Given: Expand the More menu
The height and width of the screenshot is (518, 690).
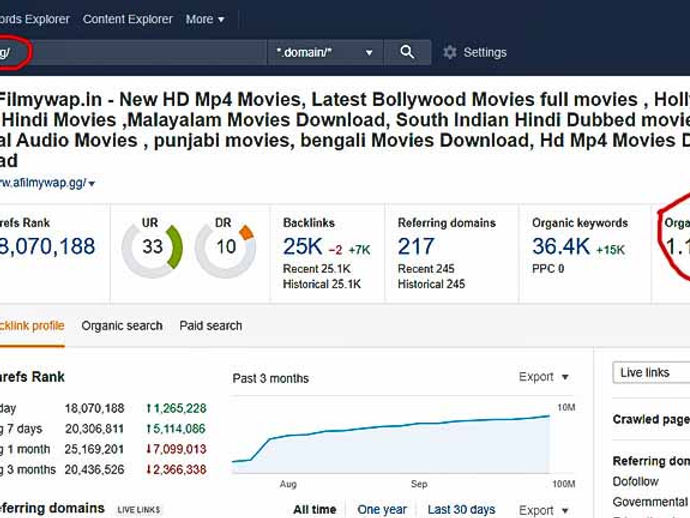Looking at the screenshot, I should [x=205, y=19].
